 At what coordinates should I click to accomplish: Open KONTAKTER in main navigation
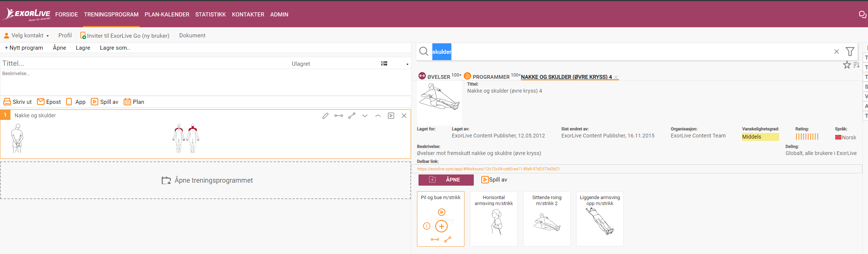(248, 15)
